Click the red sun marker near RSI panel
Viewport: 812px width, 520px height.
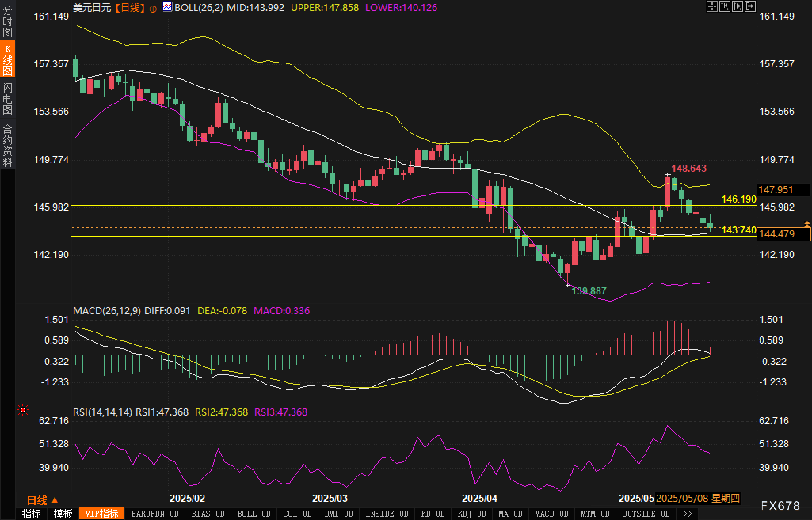(23, 410)
